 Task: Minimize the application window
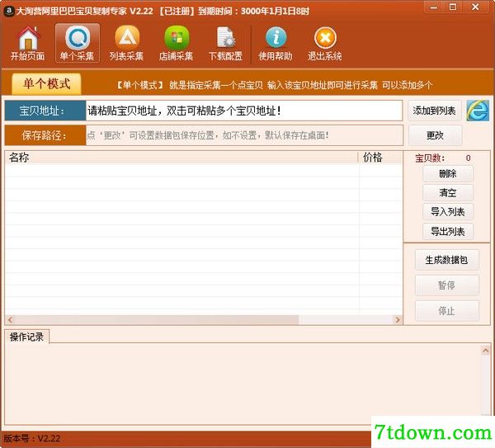point(434,7)
